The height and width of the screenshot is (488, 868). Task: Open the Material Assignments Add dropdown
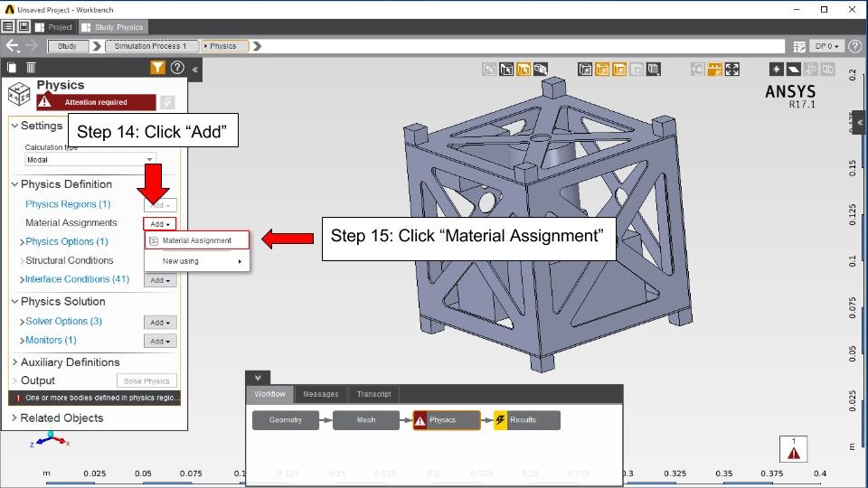pos(160,224)
